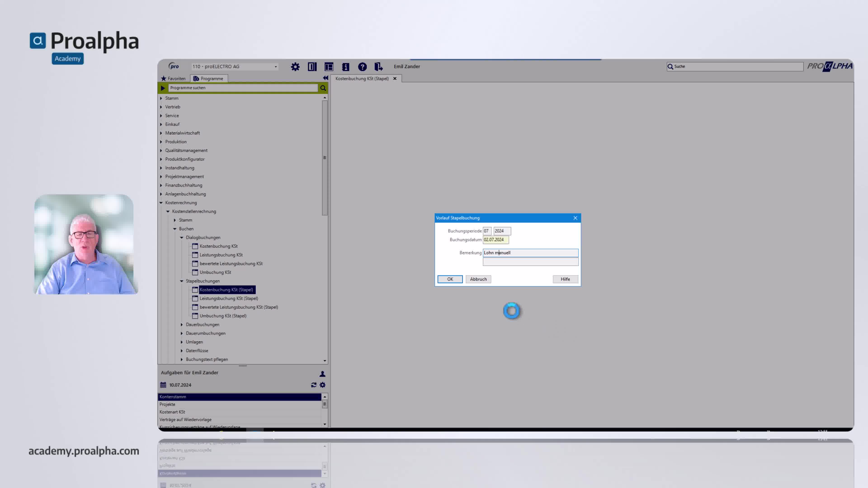Open the user icon in Aufgaben panel
The image size is (868, 488).
point(322,374)
